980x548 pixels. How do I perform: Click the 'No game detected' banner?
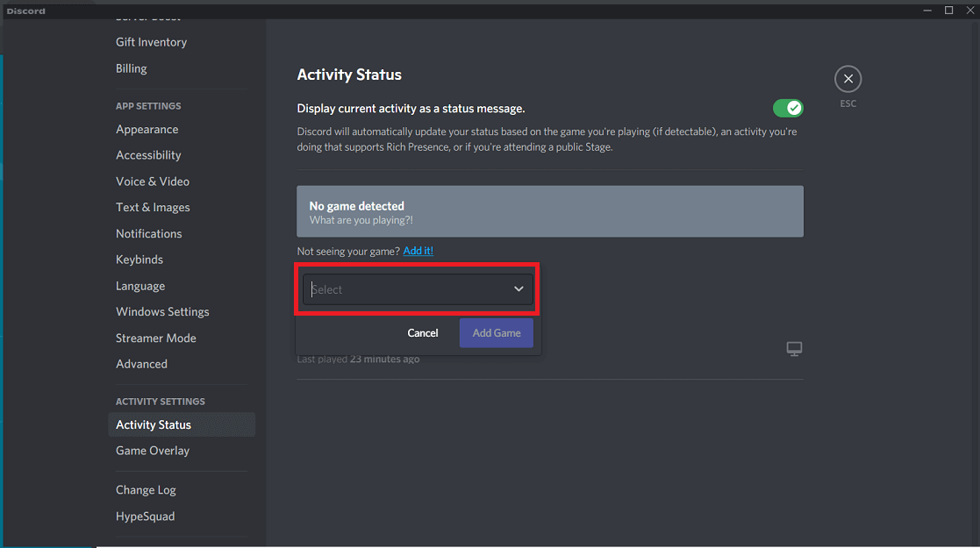pyautogui.click(x=550, y=211)
